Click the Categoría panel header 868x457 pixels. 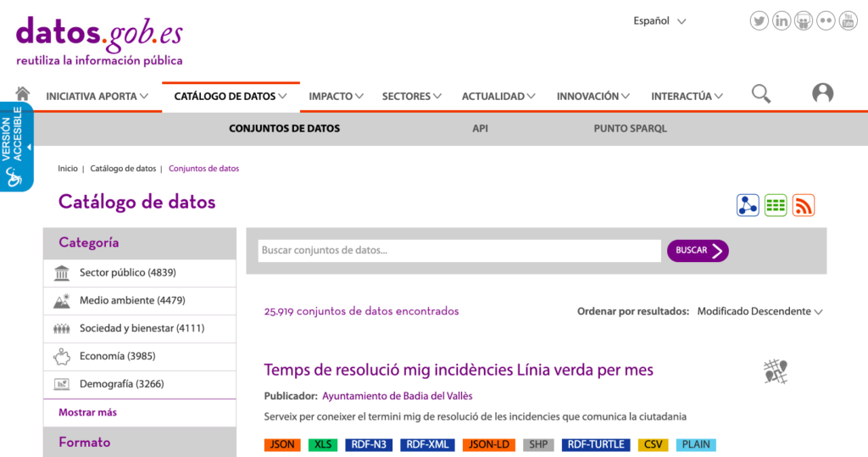point(140,242)
